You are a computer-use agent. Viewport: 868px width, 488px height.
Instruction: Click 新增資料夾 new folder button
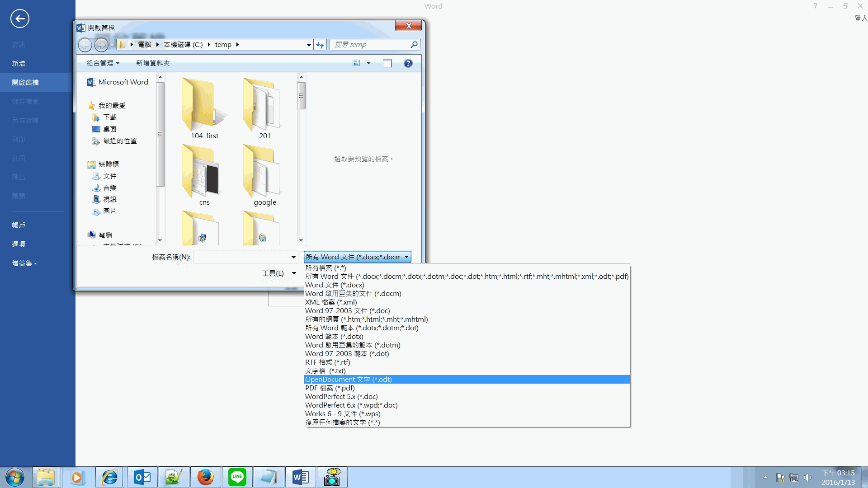pyautogui.click(x=153, y=63)
